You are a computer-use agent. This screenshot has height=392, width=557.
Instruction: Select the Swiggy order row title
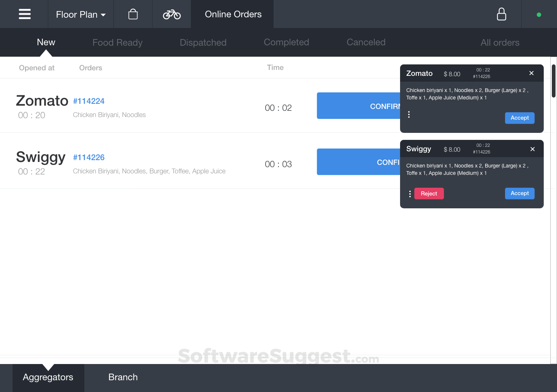pos(41,157)
